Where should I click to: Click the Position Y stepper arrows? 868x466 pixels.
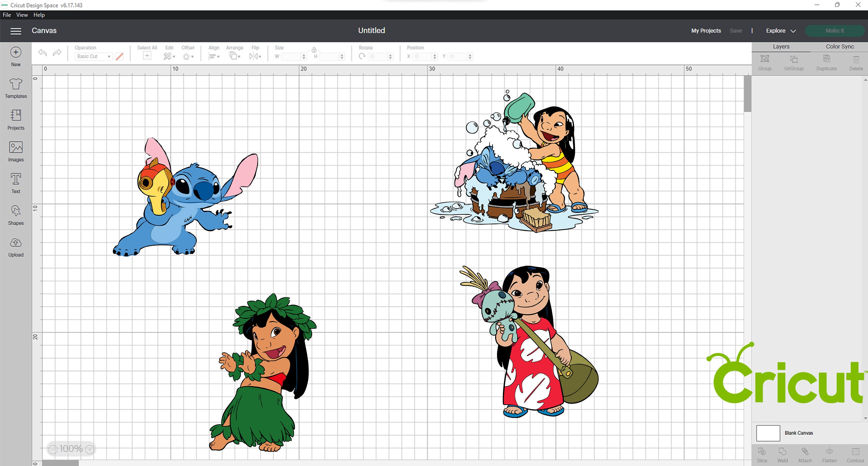pyautogui.click(x=470, y=57)
